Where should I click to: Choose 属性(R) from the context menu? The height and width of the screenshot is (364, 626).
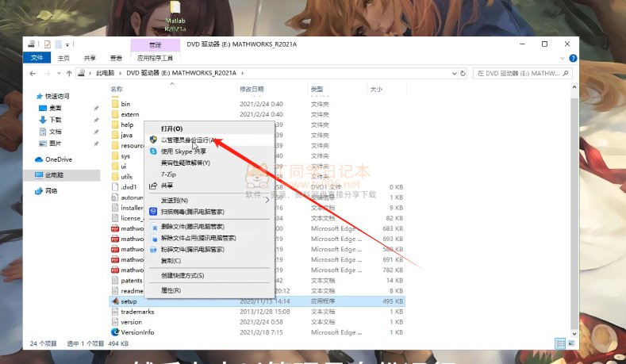click(x=171, y=290)
